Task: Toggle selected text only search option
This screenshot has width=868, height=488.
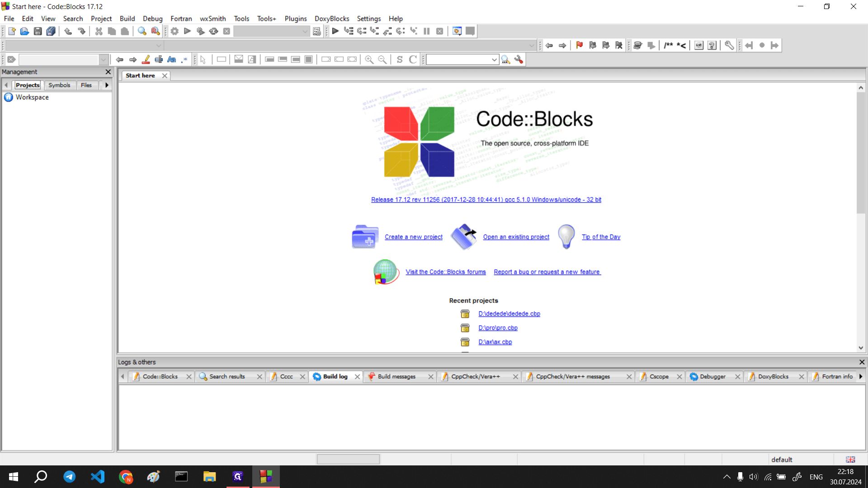Action: click(x=159, y=60)
